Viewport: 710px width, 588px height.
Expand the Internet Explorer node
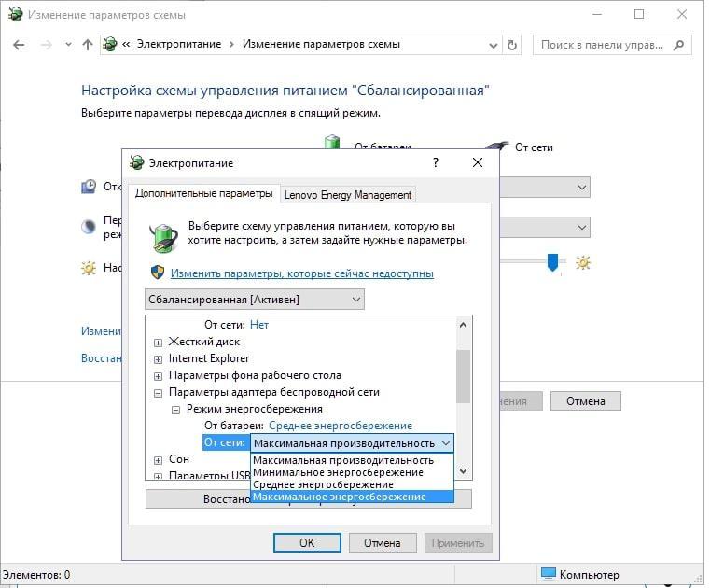[158, 359]
